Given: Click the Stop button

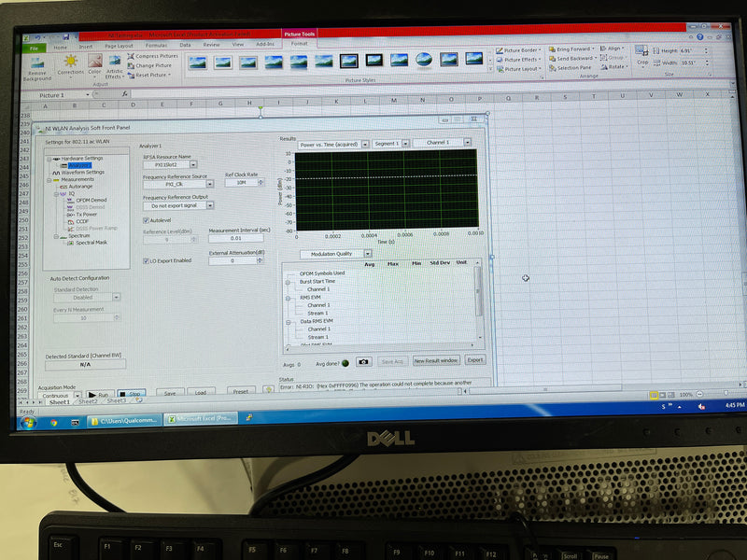Looking at the screenshot, I should click(x=131, y=394).
